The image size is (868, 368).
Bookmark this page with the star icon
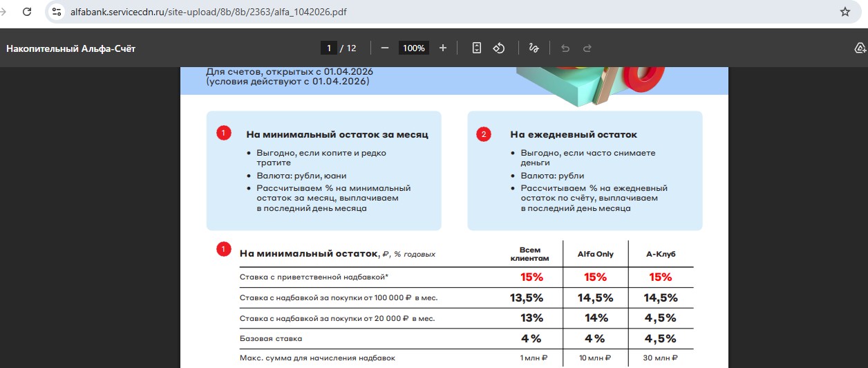[845, 12]
